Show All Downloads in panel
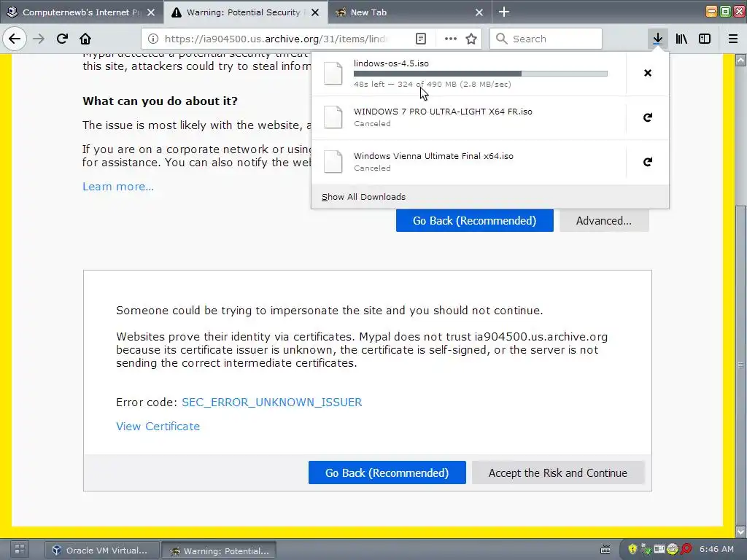747x560 pixels. coord(363,197)
